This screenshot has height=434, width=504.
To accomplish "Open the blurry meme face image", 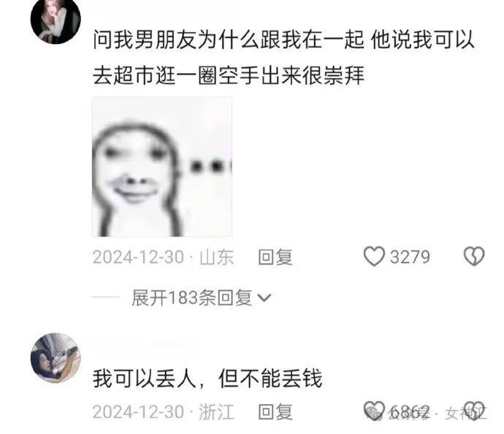I will tap(162, 167).
